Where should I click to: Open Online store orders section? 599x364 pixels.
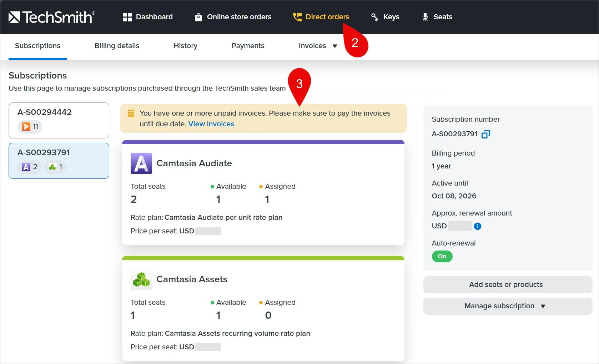click(x=233, y=17)
